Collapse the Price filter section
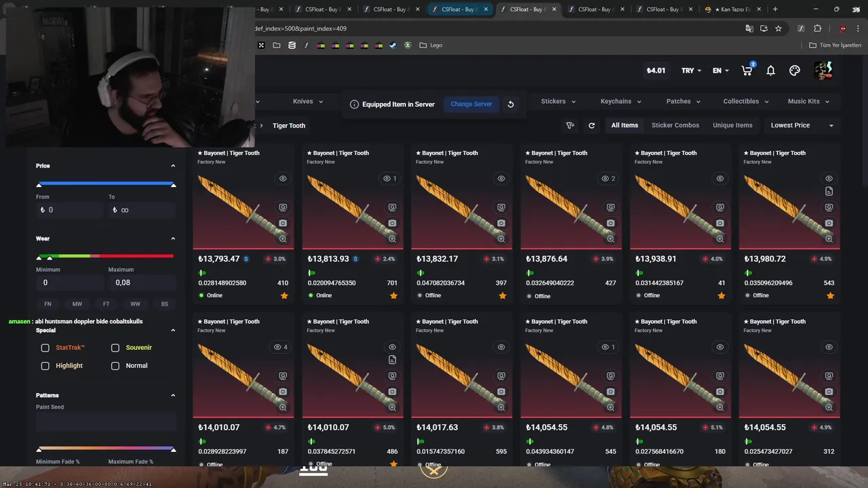 pyautogui.click(x=173, y=166)
